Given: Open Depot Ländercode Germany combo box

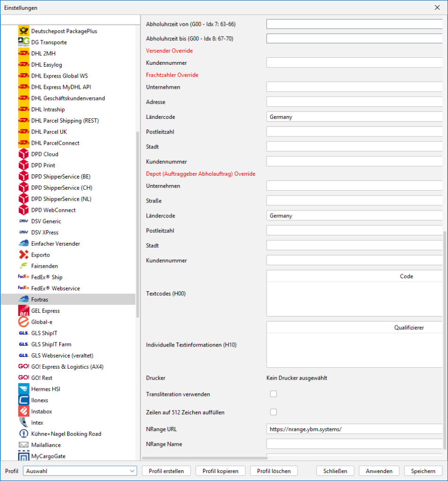Looking at the screenshot, I should (x=354, y=216).
